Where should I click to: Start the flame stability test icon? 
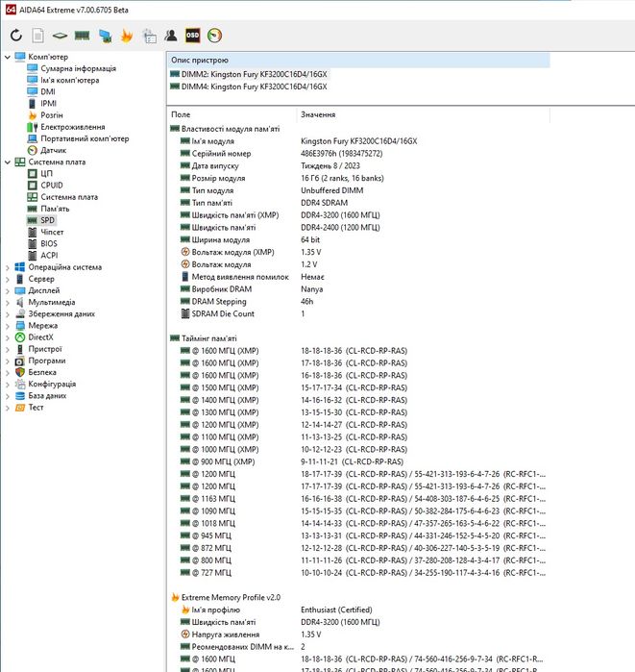[127, 36]
